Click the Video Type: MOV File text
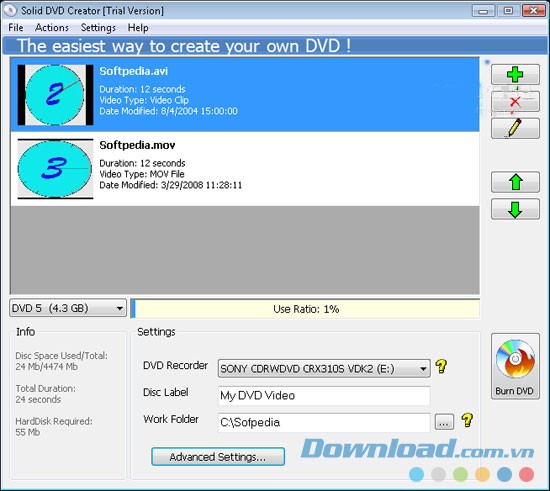Viewport: 550px width, 491px height. click(142, 174)
